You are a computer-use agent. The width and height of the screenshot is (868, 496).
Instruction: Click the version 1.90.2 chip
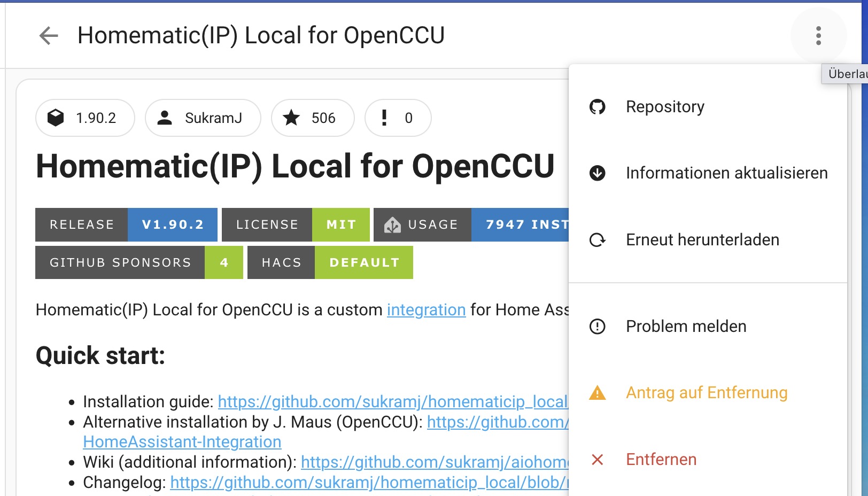(85, 118)
